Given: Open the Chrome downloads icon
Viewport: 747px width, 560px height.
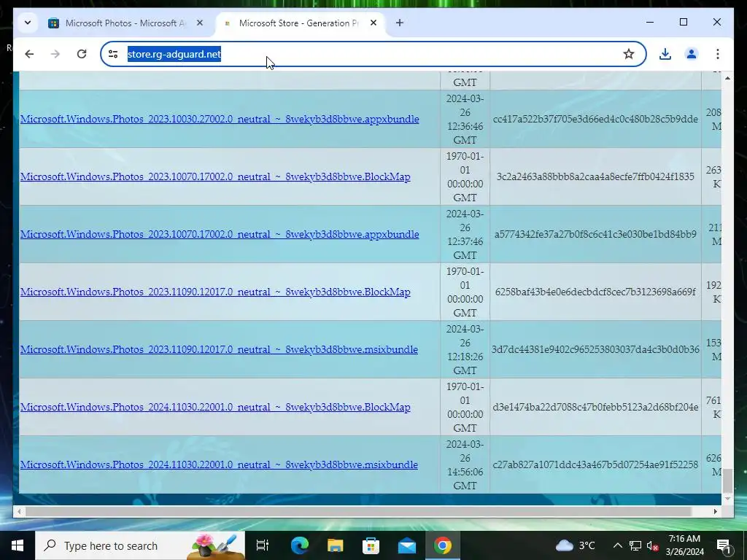Looking at the screenshot, I should (x=665, y=54).
